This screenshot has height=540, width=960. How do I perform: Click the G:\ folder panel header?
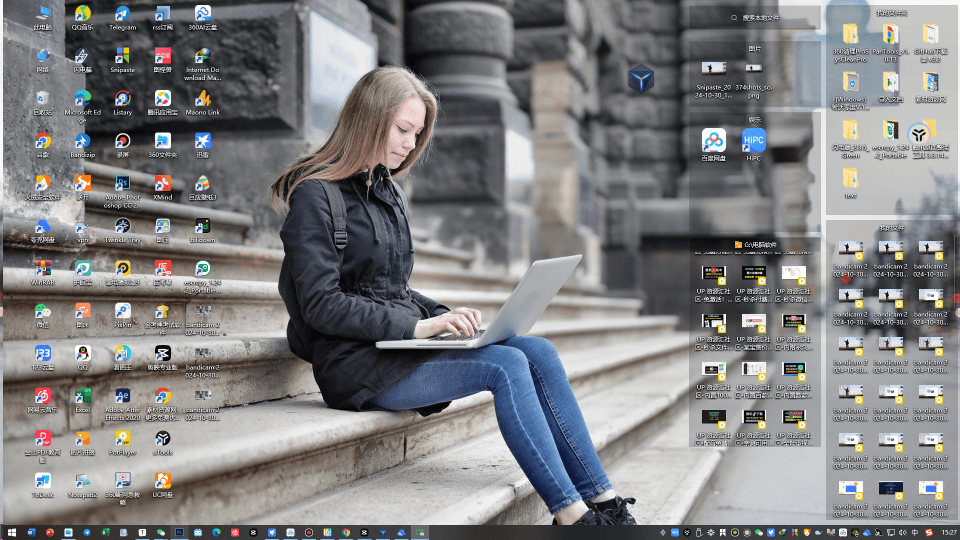[755, 244]
